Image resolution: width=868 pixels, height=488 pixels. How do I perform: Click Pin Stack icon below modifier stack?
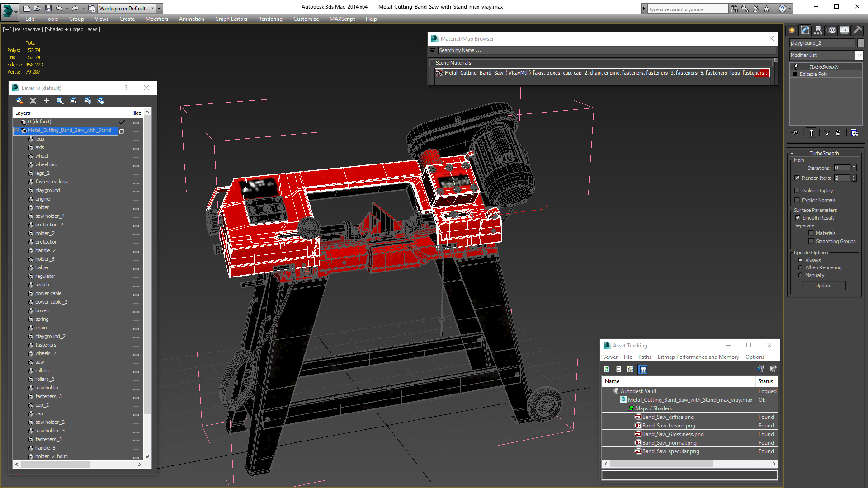click(x=796, y=133)
